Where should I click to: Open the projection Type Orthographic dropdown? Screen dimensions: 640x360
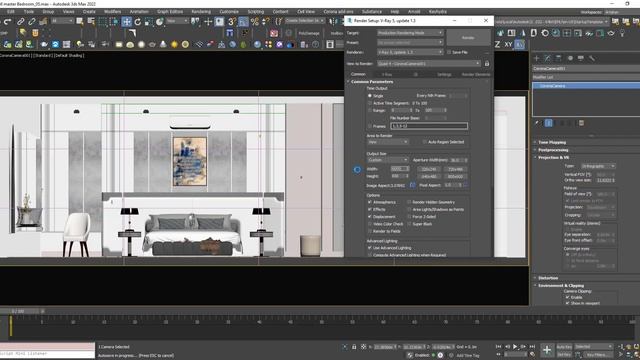(599, 166)
